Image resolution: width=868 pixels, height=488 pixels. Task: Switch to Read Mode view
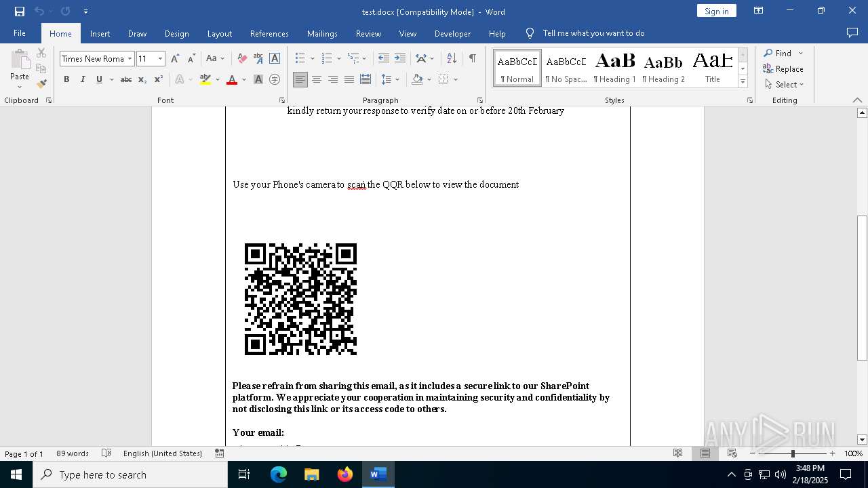(677, 453)
